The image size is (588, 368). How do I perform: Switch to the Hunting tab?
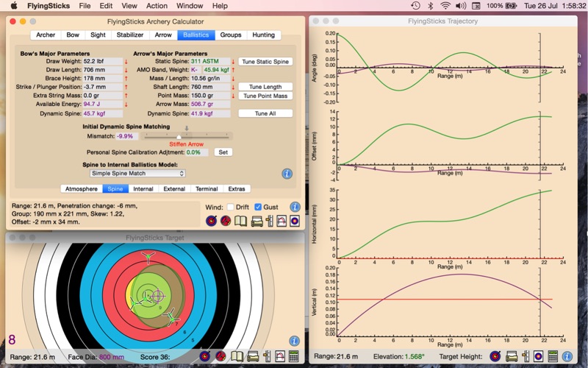264,35
